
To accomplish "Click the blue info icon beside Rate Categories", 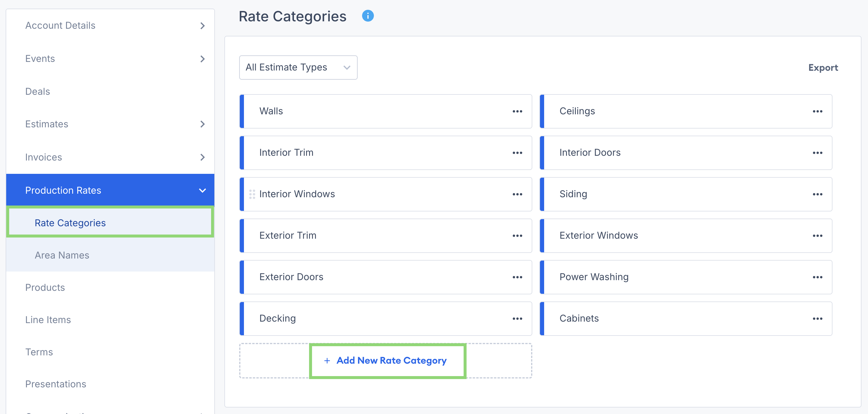I will (x=368, y=16).
